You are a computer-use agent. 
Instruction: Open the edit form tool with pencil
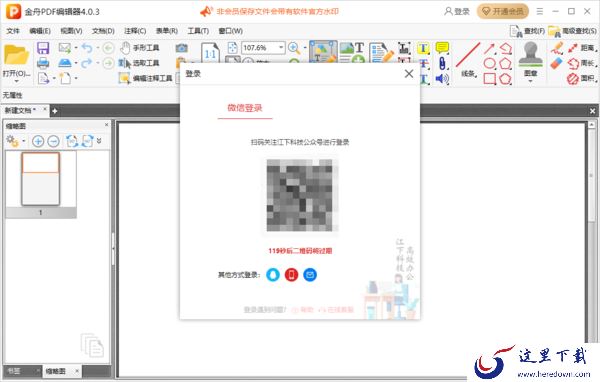[x=382, y=52]
